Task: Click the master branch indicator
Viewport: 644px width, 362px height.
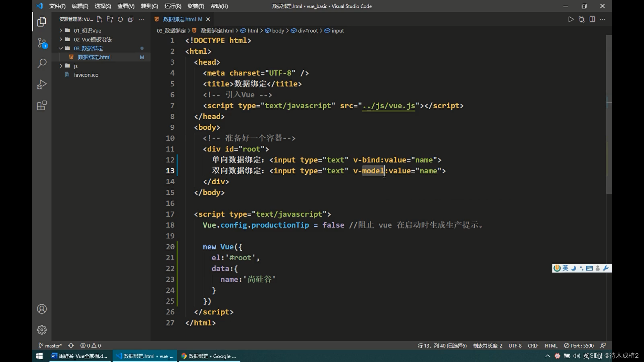Action: [50, 346]
